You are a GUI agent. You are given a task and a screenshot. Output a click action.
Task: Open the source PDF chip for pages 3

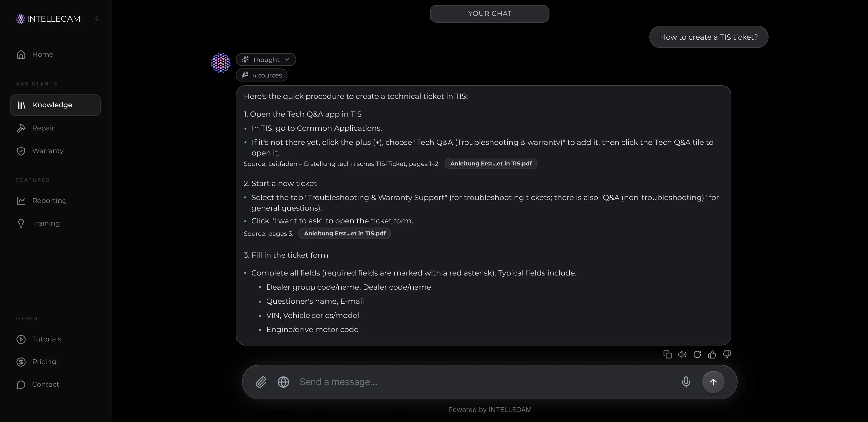pos(344,233)
